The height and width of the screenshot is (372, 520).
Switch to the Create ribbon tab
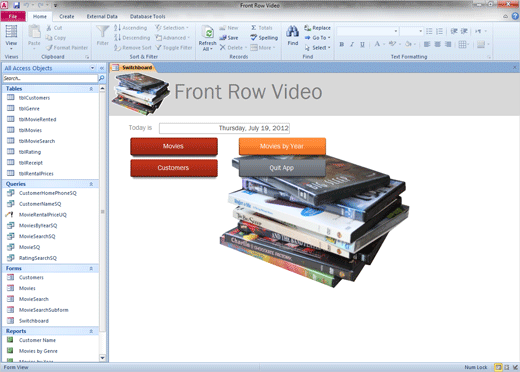tap(67, 16)
